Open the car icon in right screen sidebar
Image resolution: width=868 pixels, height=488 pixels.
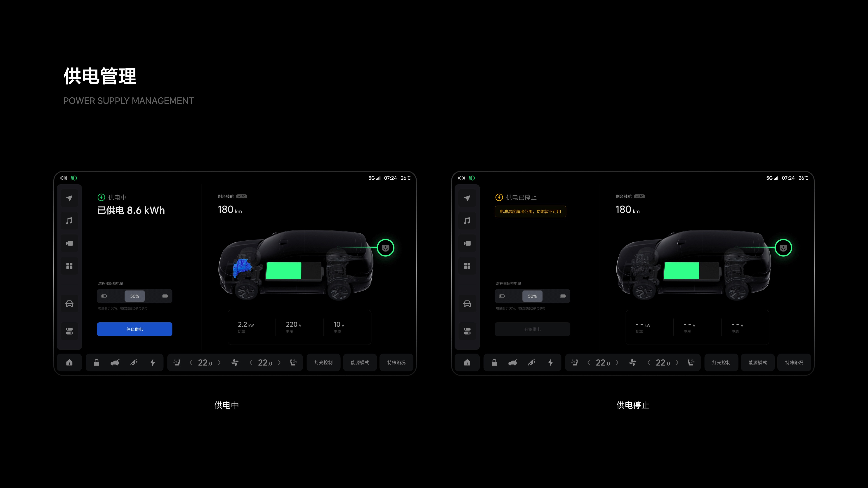click(x=467, y=304)
